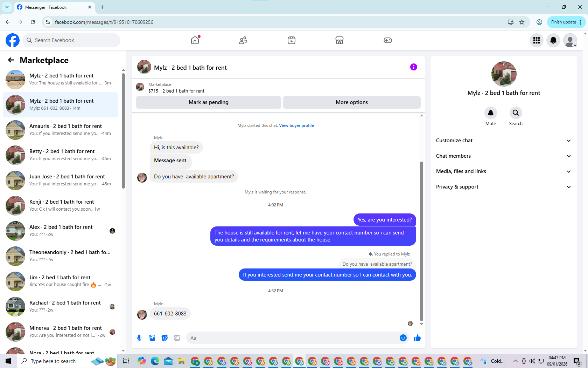Click the chat messages scrollbar

421,241
